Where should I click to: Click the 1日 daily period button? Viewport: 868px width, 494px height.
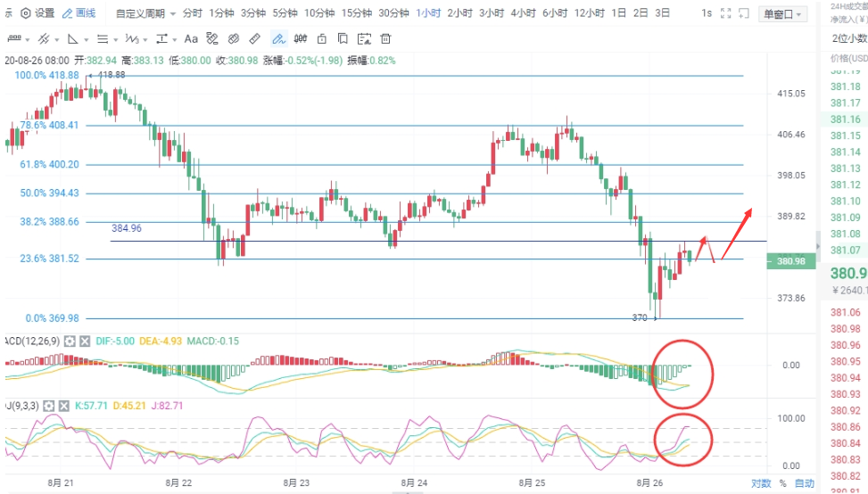tap(618, 13)
